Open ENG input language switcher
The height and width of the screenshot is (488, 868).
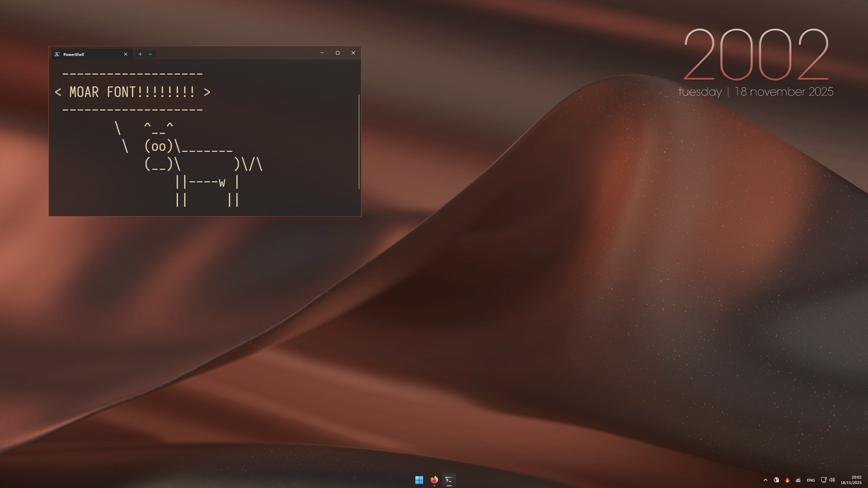(x=811, y=480)
